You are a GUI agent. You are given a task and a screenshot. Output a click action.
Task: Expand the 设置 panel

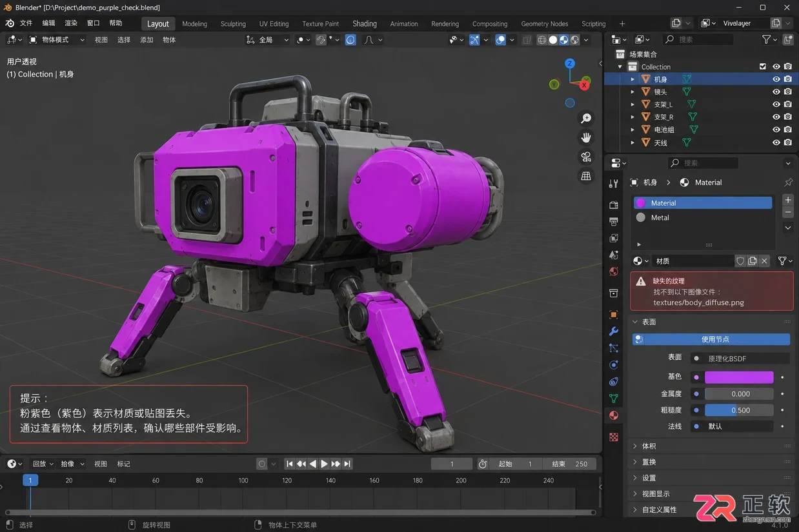coord(711,478)
